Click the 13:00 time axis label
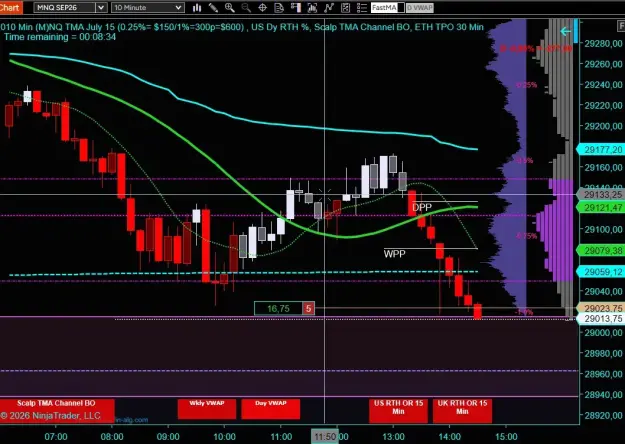625x444 pixels. click(393, 436)
